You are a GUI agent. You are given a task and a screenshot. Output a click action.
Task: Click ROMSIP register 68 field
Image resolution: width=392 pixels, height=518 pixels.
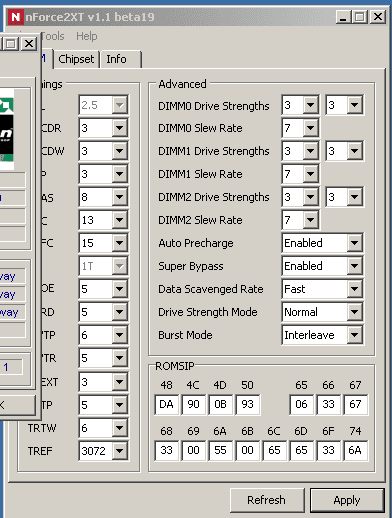coord(167,451)
